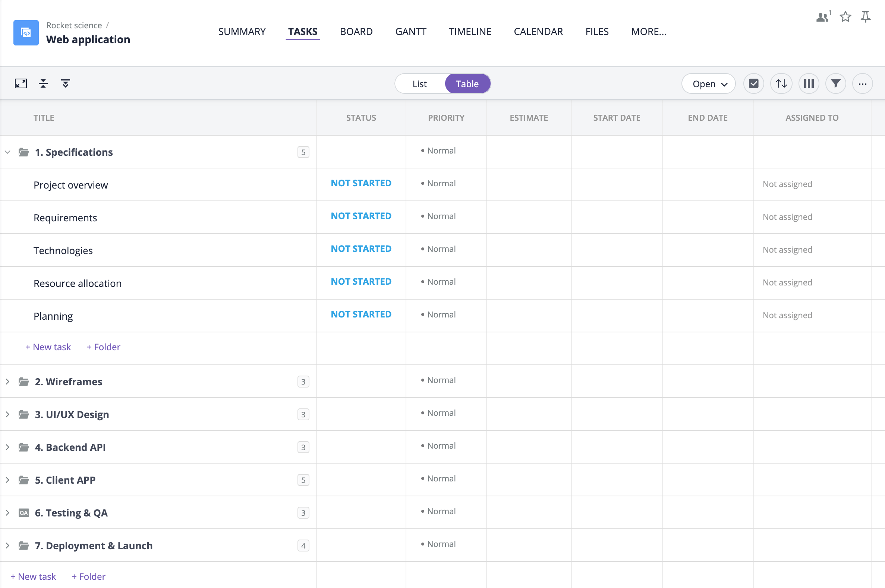Click the more options ellipsis icon

tap(863, 83)
